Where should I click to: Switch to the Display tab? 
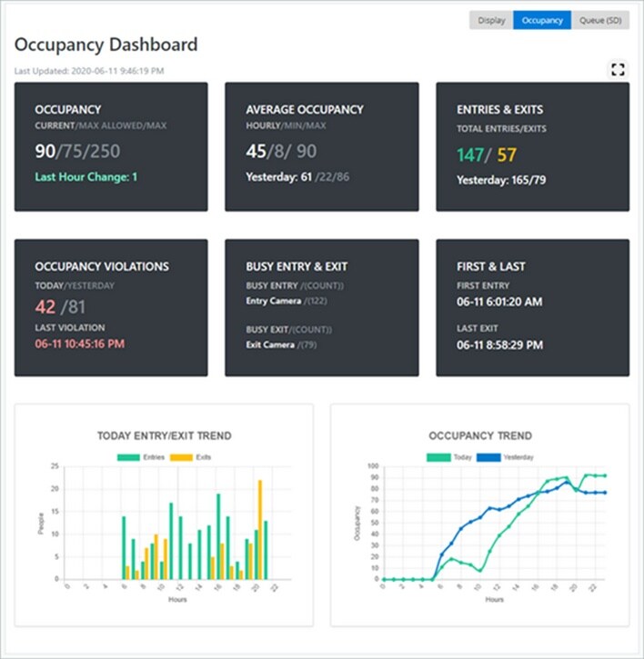pos(491,20)
